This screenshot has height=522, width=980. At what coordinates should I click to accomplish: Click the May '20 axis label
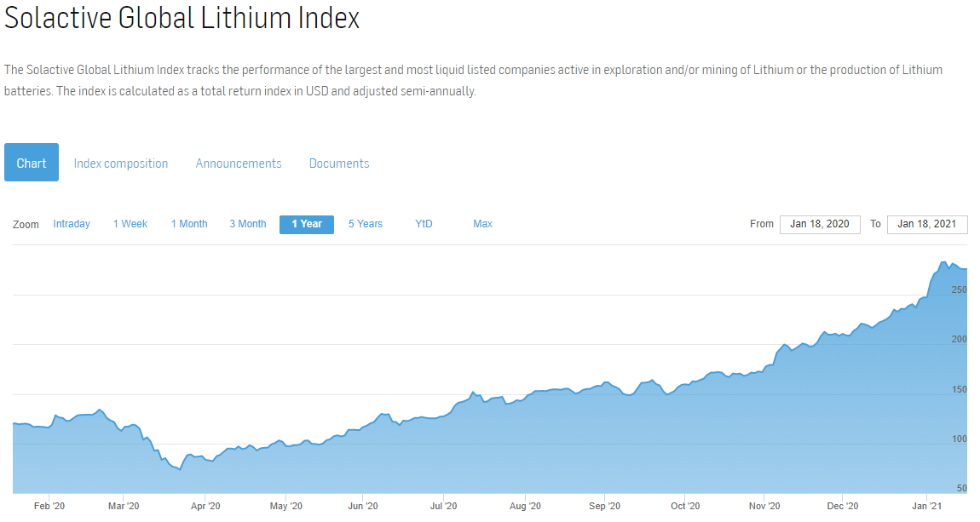285,506
